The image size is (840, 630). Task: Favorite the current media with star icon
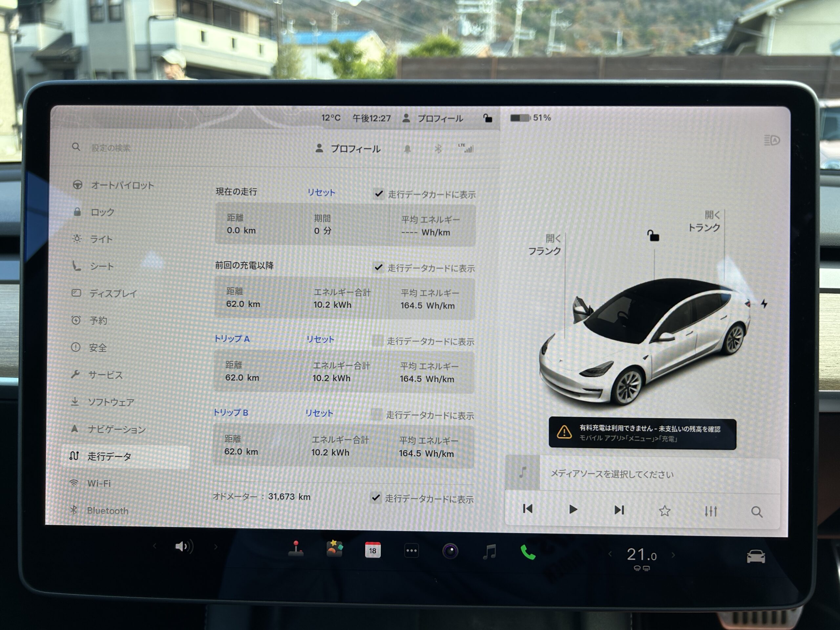pyautogui.click(x=664, y=511)
